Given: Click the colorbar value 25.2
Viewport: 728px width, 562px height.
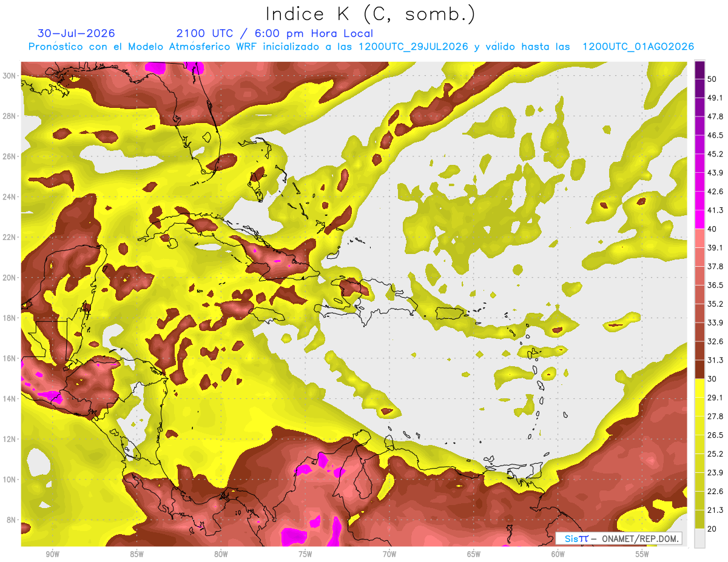Looking at the screenshot, I should click(715, 453).
